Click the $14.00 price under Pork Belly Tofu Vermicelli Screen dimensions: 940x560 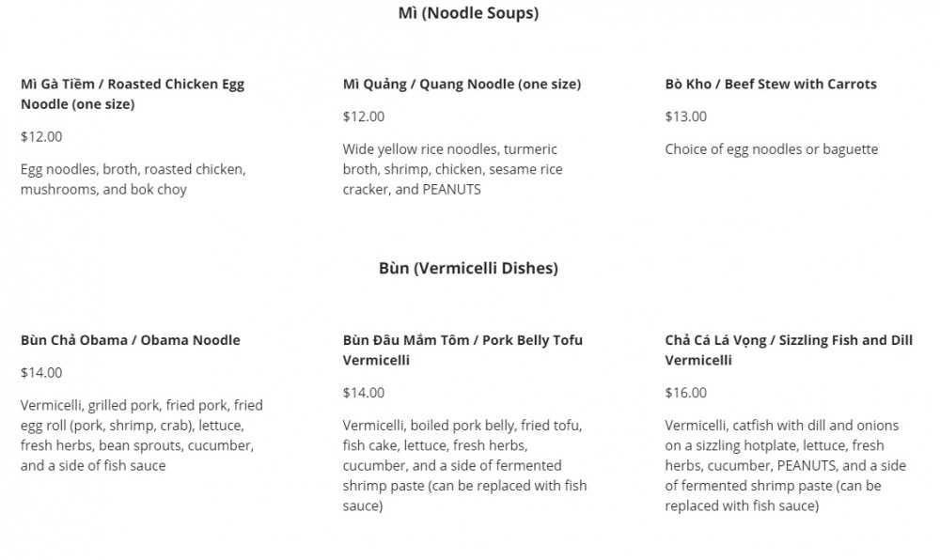point(364,393)
